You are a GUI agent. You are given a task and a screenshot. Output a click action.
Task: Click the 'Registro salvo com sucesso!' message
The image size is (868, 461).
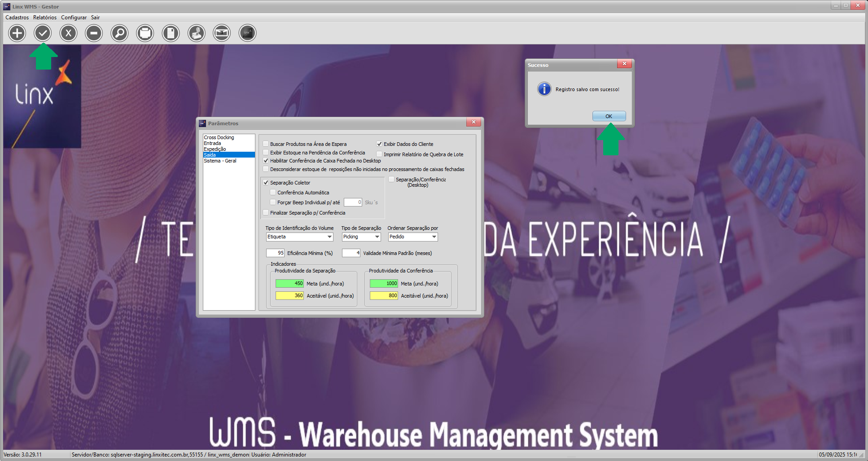587,89
